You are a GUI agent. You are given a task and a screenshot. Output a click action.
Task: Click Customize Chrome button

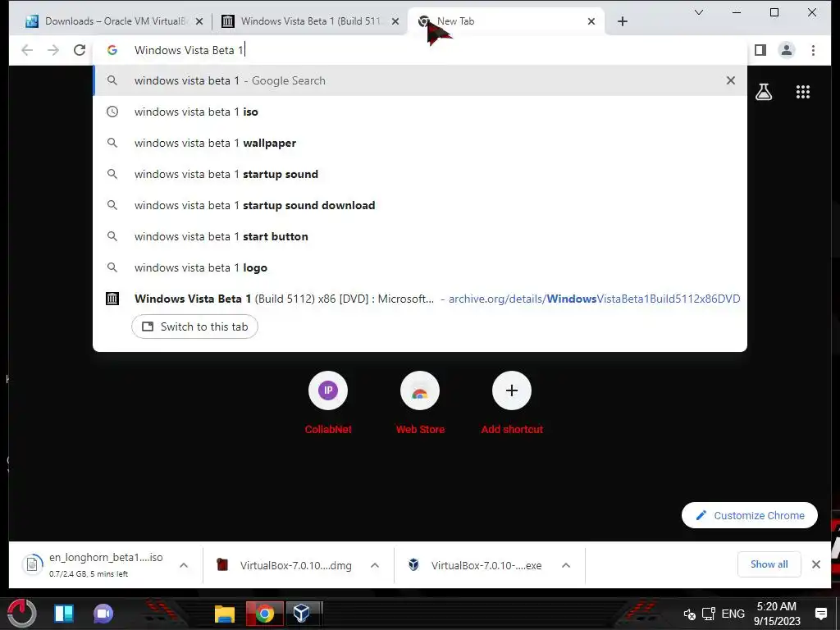coord(750,515)
